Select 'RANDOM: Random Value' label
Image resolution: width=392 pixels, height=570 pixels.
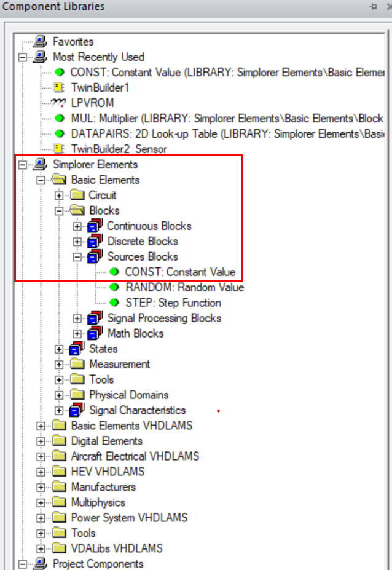click(184, 287)
